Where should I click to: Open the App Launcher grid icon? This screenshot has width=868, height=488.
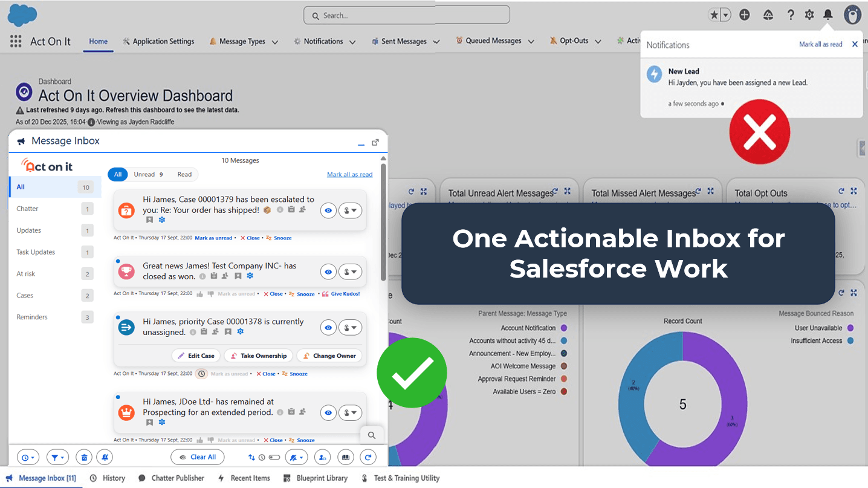click(16, 41)
